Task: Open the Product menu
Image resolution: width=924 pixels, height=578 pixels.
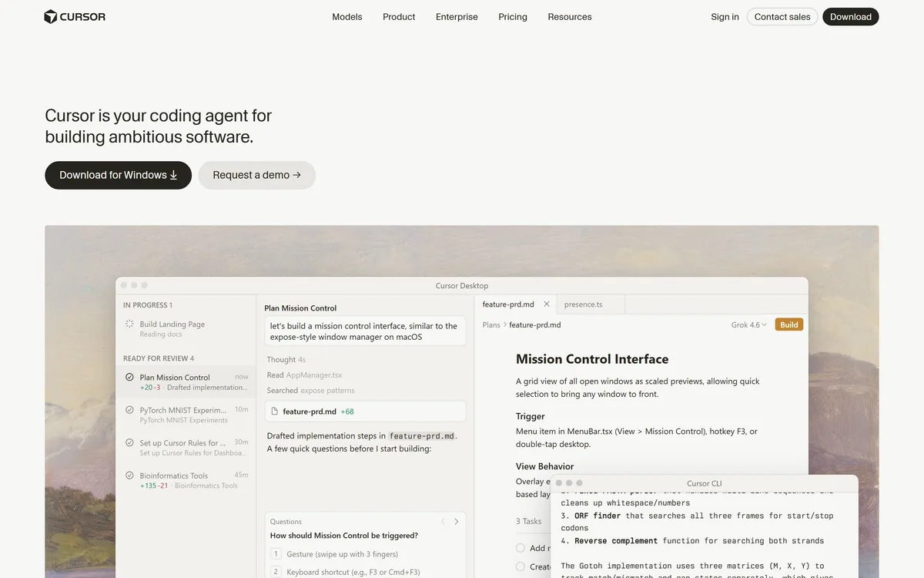Action: click(x=399, y=16)
